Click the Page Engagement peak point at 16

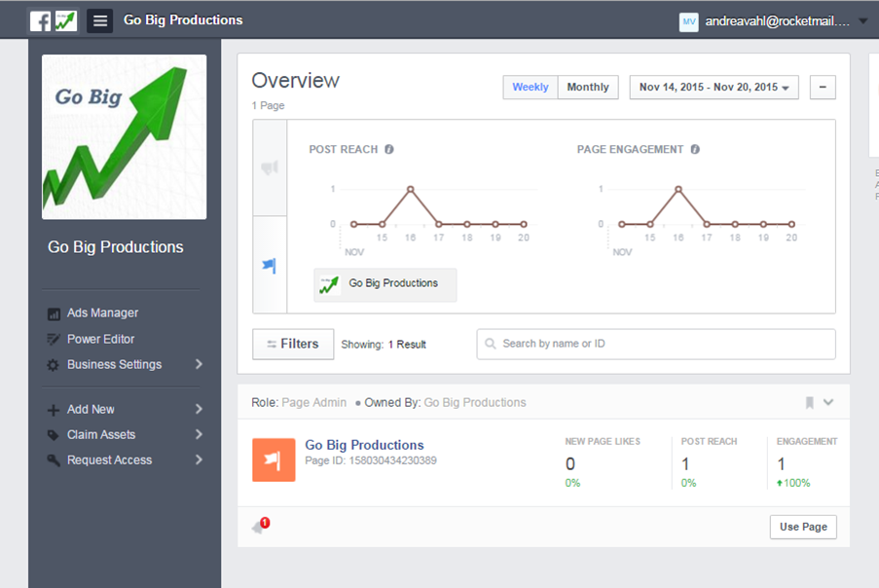click(678, 190)
